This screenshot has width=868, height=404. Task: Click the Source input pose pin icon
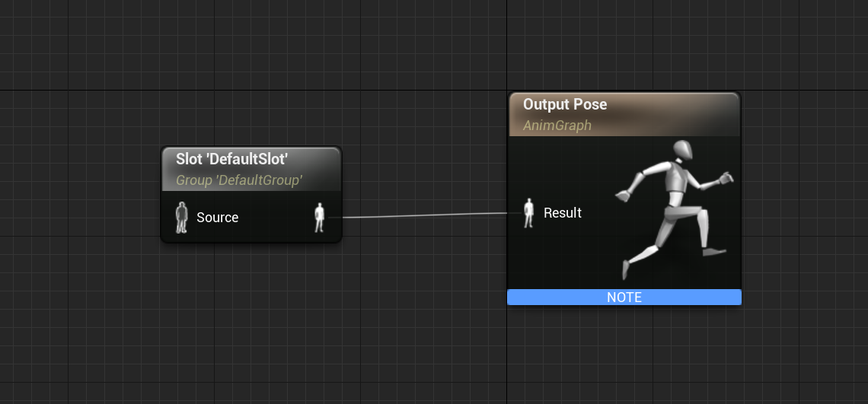point(181,218)
